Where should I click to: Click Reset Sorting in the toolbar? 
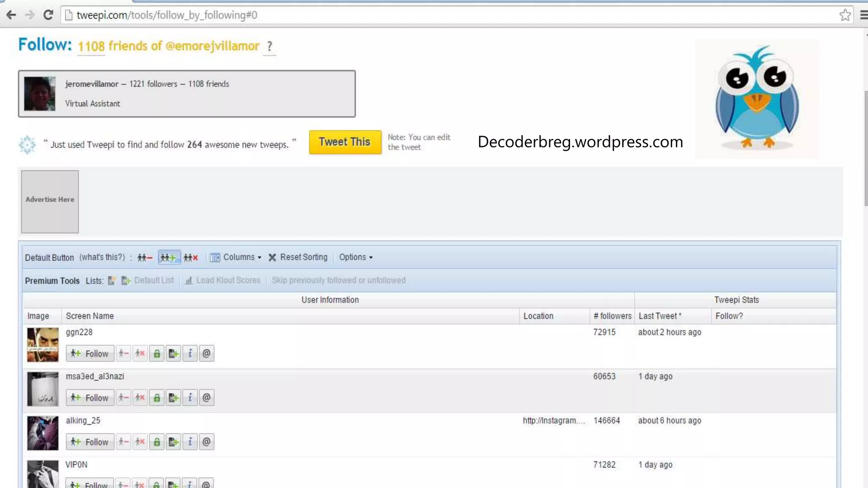[298, 258]
